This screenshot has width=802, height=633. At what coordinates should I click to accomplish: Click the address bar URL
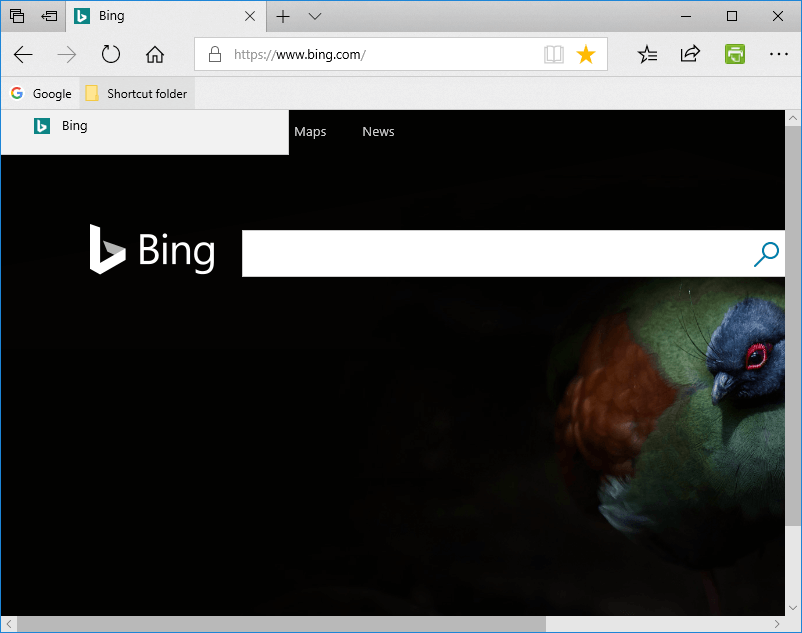(x=300, y=54)
